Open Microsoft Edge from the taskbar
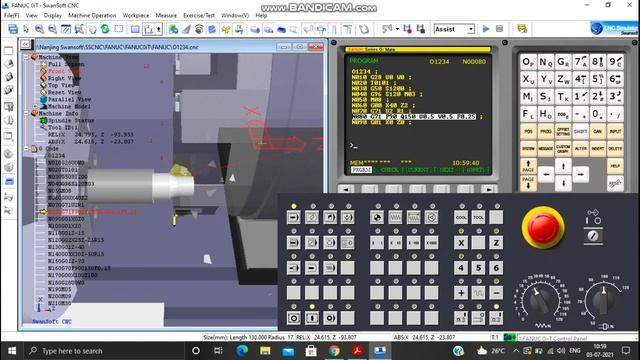Viewport: 640px width, 360px height. coord(242,351)
